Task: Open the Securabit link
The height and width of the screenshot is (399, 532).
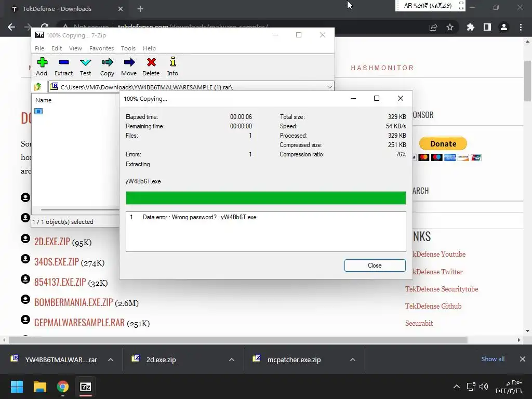Action: coord(419,323)
